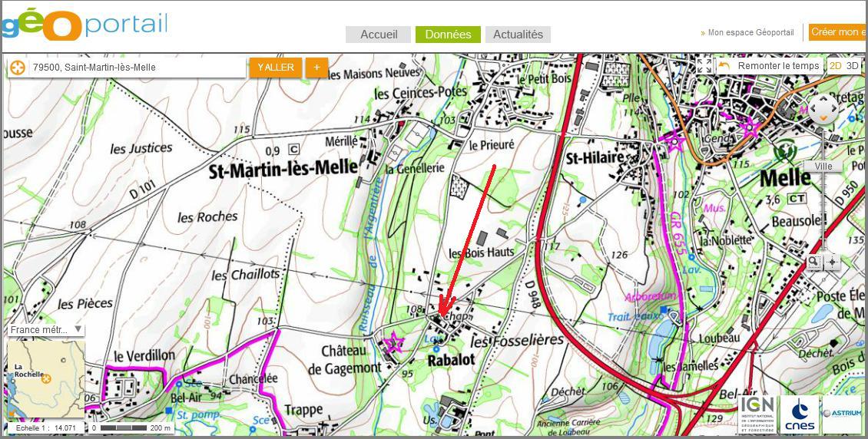
Task: Click the Y ALLER search button
Action: coord(276,68)
